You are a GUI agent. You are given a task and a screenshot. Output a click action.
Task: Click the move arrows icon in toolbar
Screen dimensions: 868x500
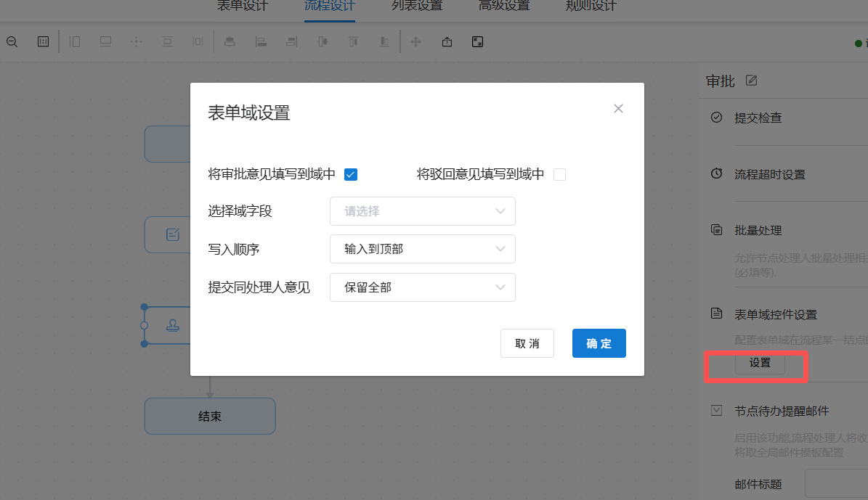click(415, 42)
